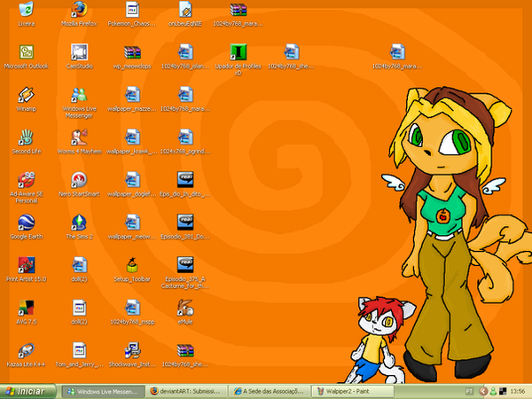532x399 pixels.
Task: Click the green Messenger tray icon
Action: point(493,392)
